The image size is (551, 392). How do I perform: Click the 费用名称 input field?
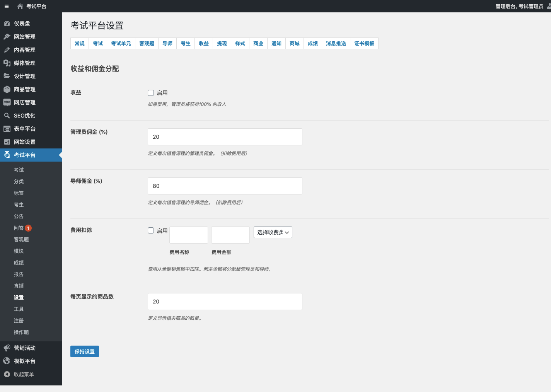(x=189, y=235)
